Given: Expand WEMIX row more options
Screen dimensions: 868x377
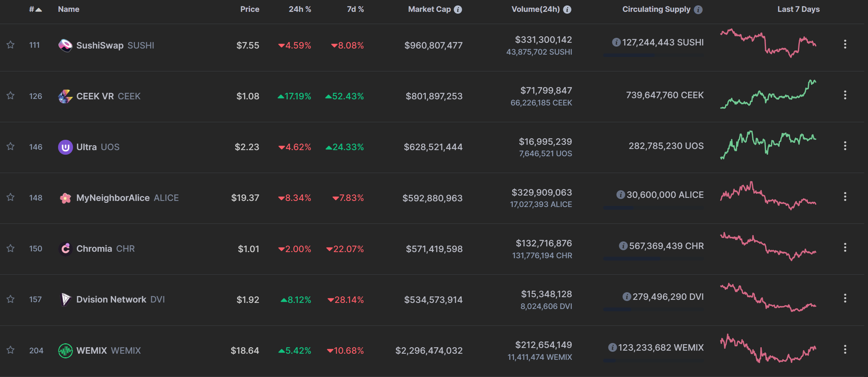Looking at the screenshot, I should coord(845,349).
